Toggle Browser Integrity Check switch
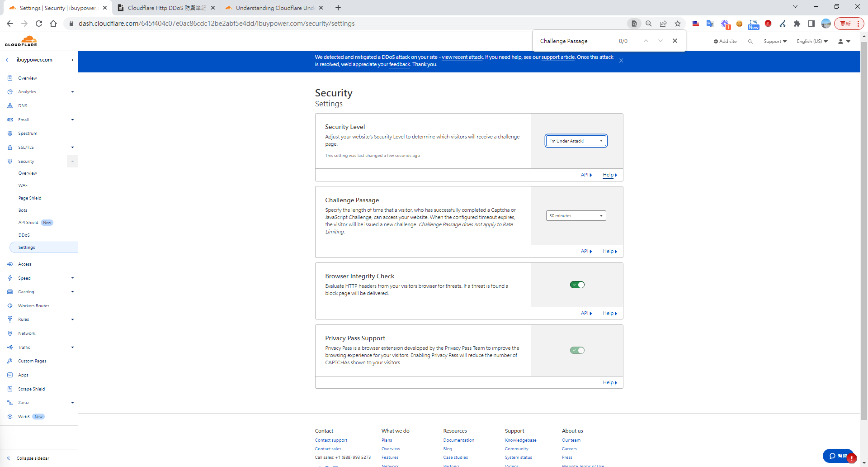Viewport: 868px width, 467px height. click(577, 285)
